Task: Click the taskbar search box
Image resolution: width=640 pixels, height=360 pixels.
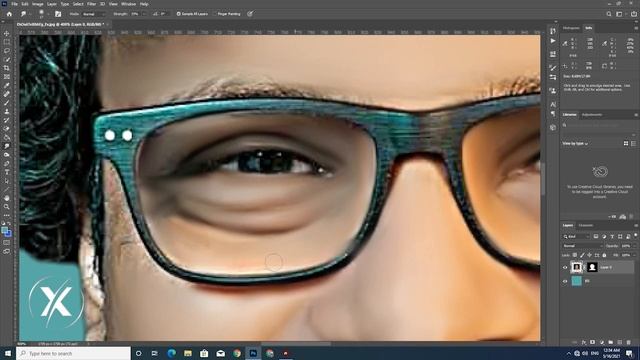Action: click(x=73, y=353)
